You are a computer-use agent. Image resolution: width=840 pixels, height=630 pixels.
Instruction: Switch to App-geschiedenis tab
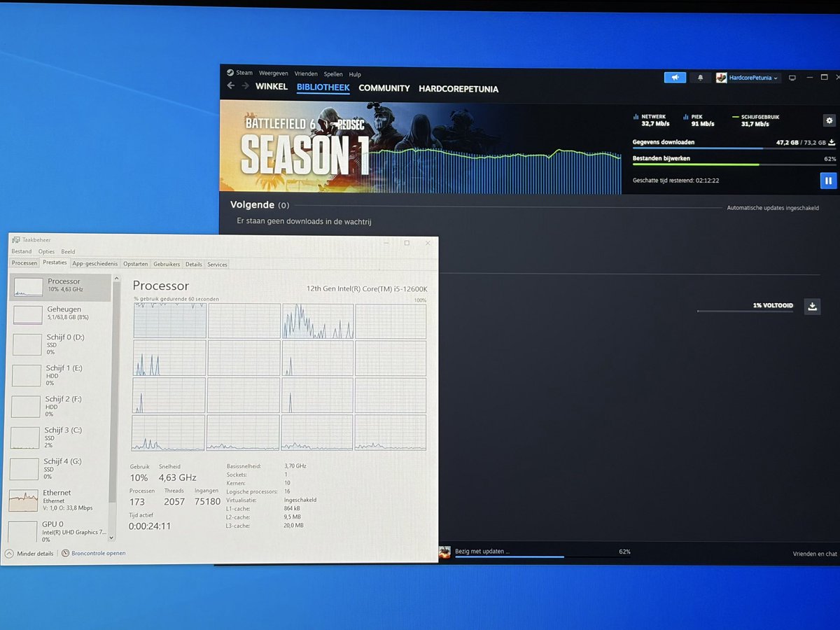[x=95, y=264]
